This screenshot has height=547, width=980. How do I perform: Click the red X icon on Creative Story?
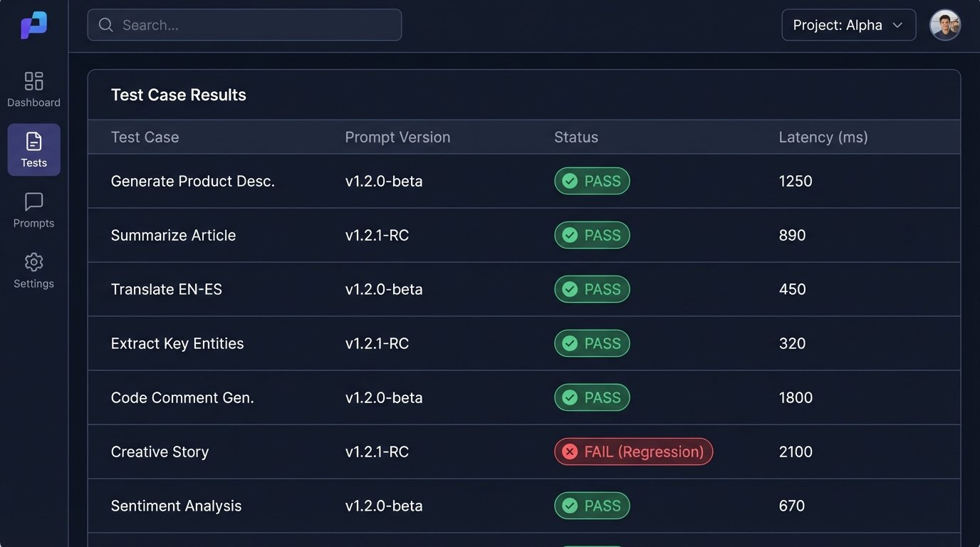click(570, 452)
